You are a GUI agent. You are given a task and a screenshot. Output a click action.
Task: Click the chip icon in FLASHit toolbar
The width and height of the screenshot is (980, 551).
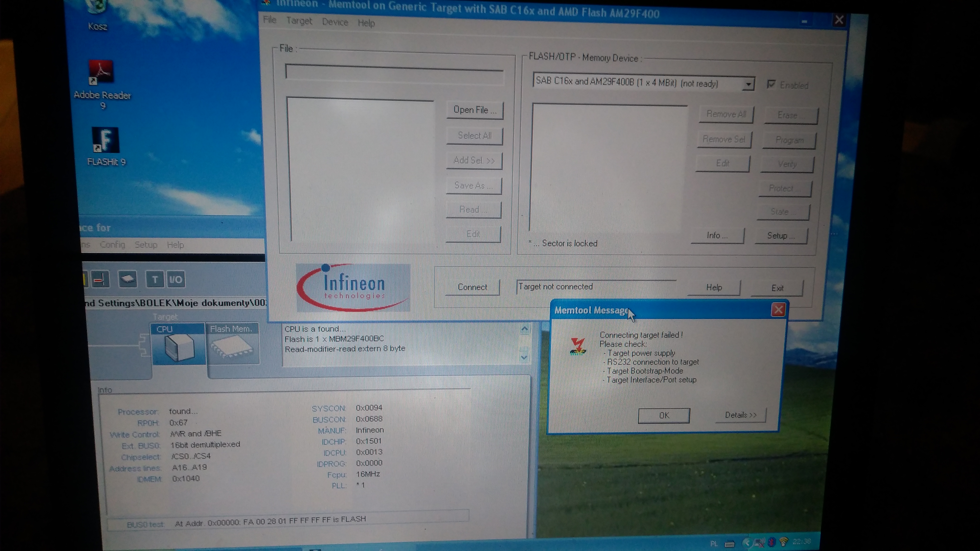(127, 280)
